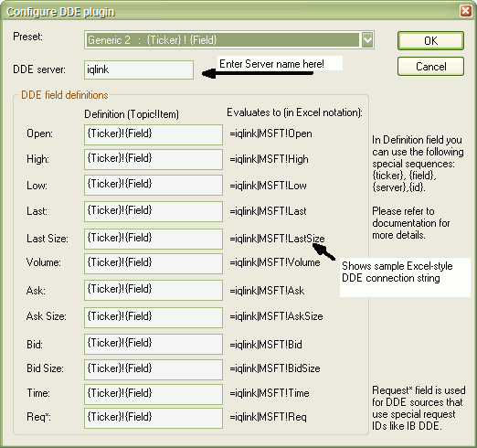Focus the DDE server input field
Screen dimensions: 477x448
tap(139, 69)
